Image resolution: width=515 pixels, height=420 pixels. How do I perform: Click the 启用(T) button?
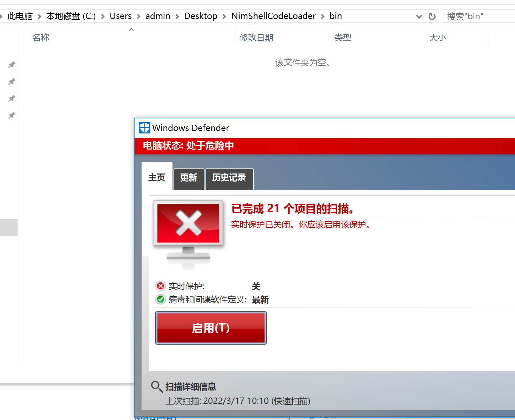point(211,328)
